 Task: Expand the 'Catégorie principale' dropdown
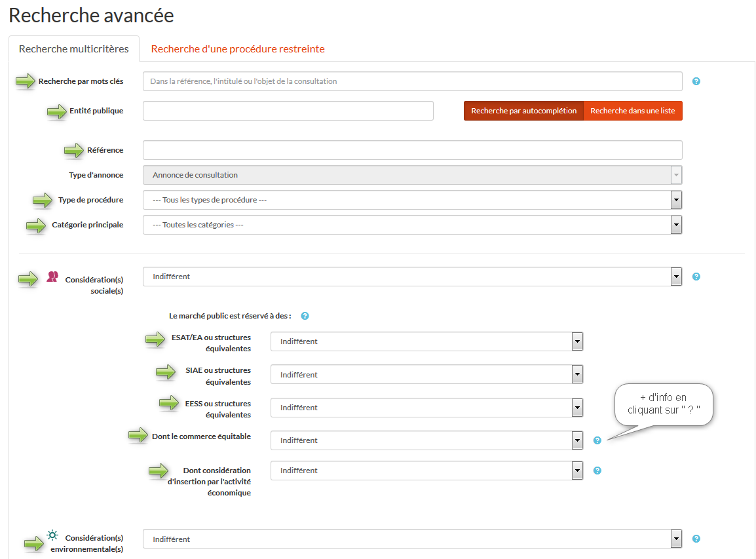tap(412, 225)
